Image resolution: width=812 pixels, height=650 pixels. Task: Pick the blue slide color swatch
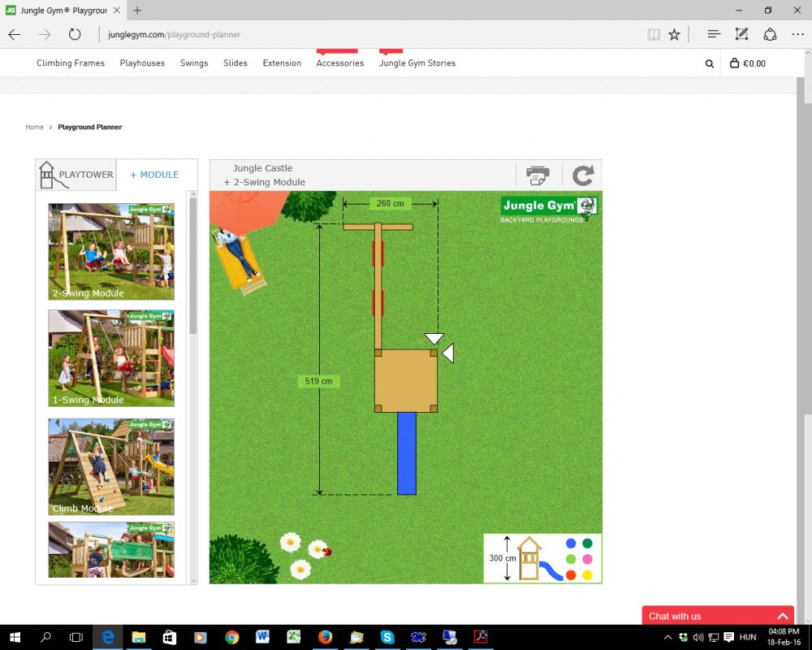[571, 544]
